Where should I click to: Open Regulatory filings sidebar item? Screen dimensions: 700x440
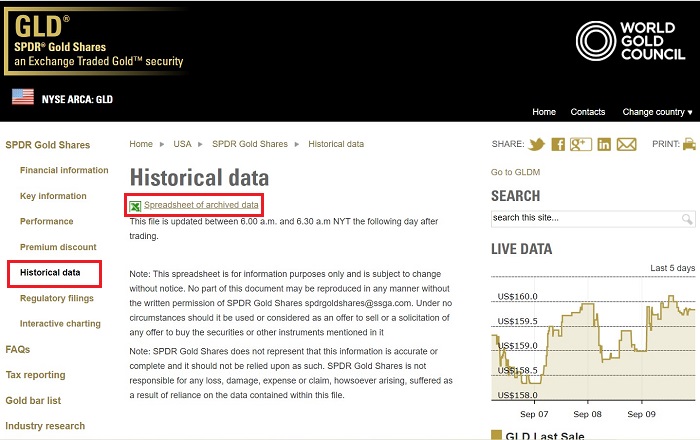click(57, 298)
